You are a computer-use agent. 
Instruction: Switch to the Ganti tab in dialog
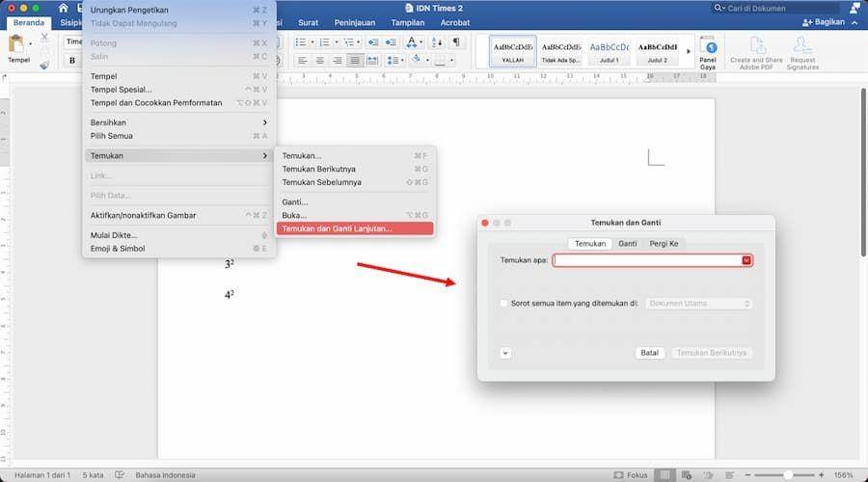[x=627, y=244]
